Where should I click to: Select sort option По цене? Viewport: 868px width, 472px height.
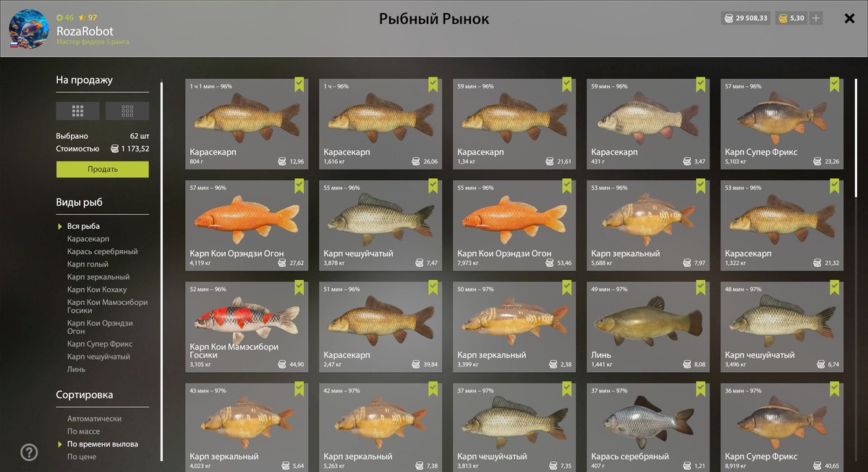click(x=82, y=457)
